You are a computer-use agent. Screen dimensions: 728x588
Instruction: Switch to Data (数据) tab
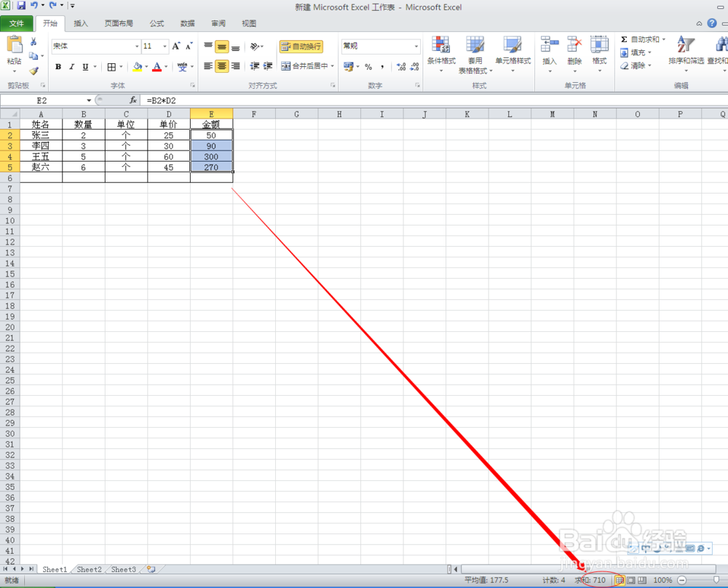click(188, 23)
